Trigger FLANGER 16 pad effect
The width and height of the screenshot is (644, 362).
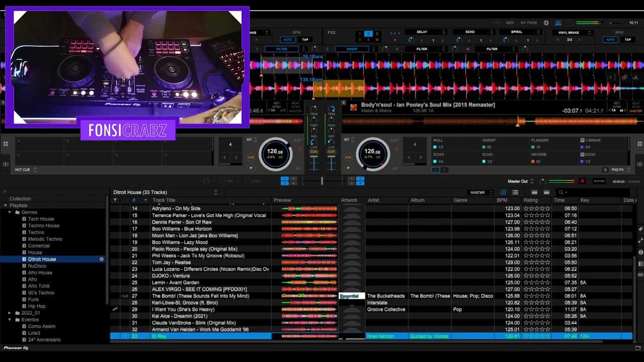pyautogui.click(x=553, y=143)
